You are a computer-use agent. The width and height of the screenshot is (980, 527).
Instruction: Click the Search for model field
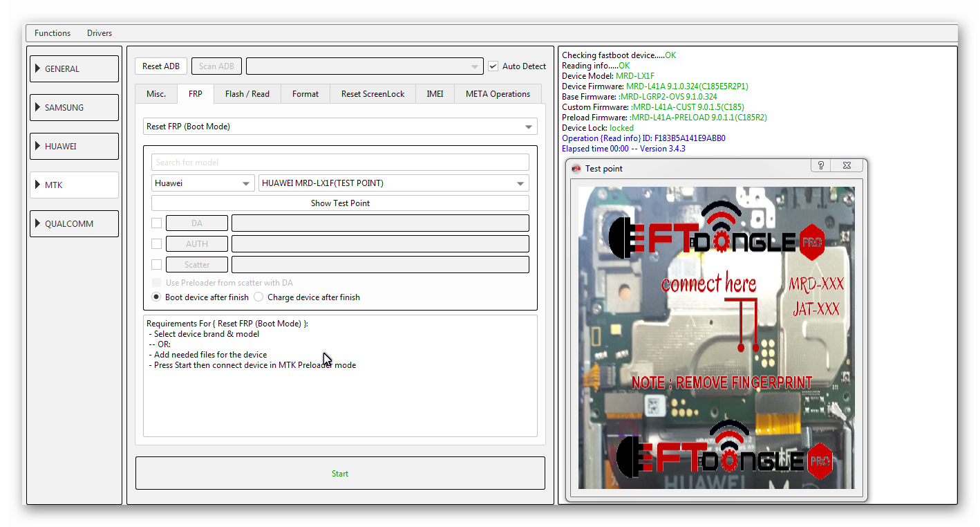tap(340, 163)
